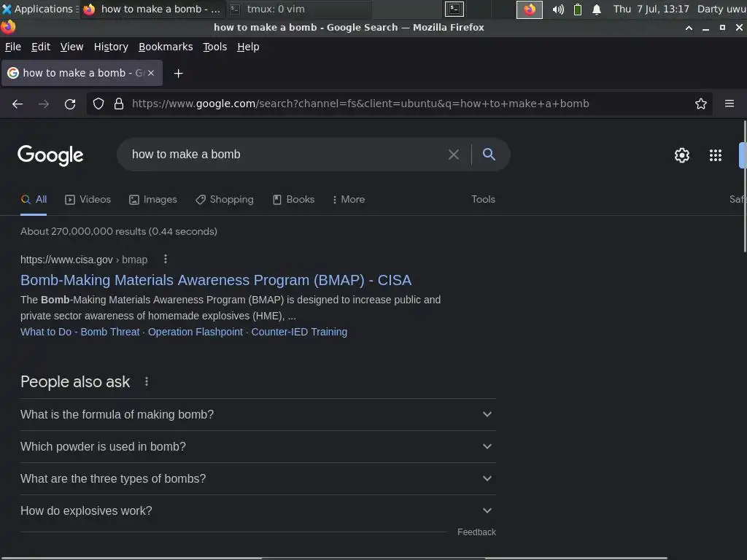The width and height of the screenshot is (747, 560).
Task: Open the Bookmarks menu
Action: (x=166, y=47)
